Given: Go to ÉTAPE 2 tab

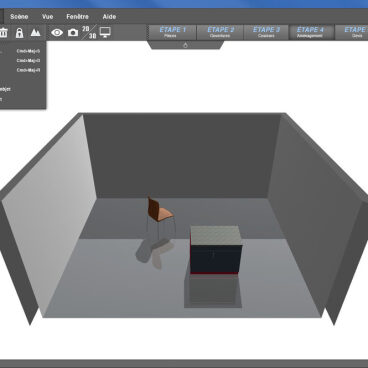Looking at the screenshot, I should click(220, 32).
